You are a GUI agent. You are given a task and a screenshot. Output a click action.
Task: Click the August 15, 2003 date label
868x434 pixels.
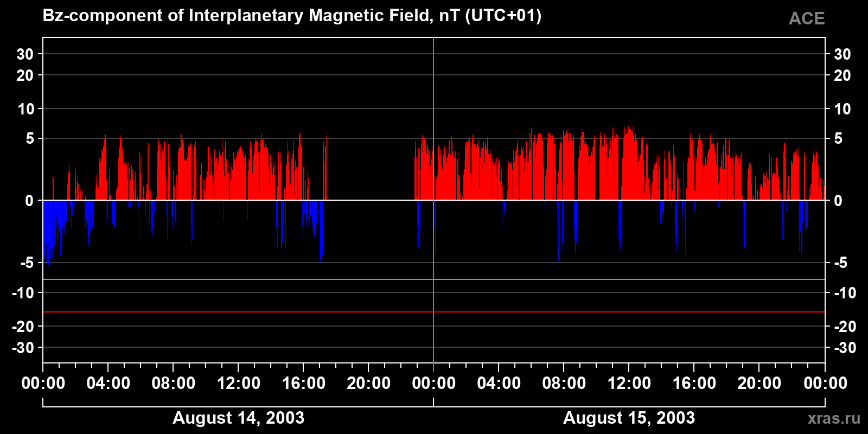point(629,418)
